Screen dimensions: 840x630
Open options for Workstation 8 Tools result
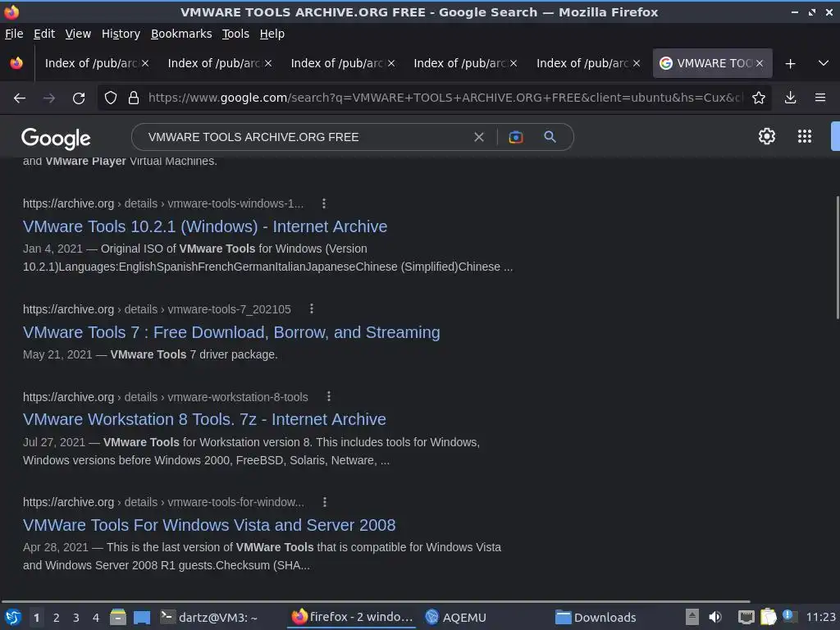[329, 396]
